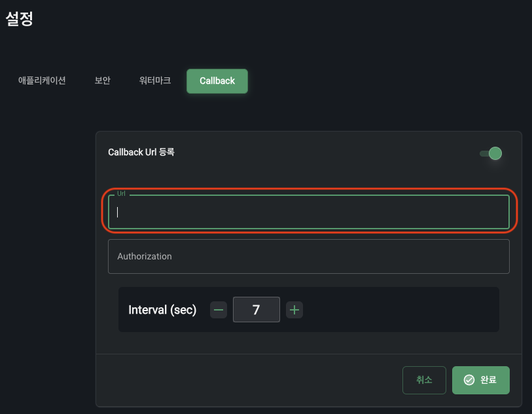Click the plus icon to increase Interval
The width and height of the screenshot is (532, 414).
click(x=294, y=310)
